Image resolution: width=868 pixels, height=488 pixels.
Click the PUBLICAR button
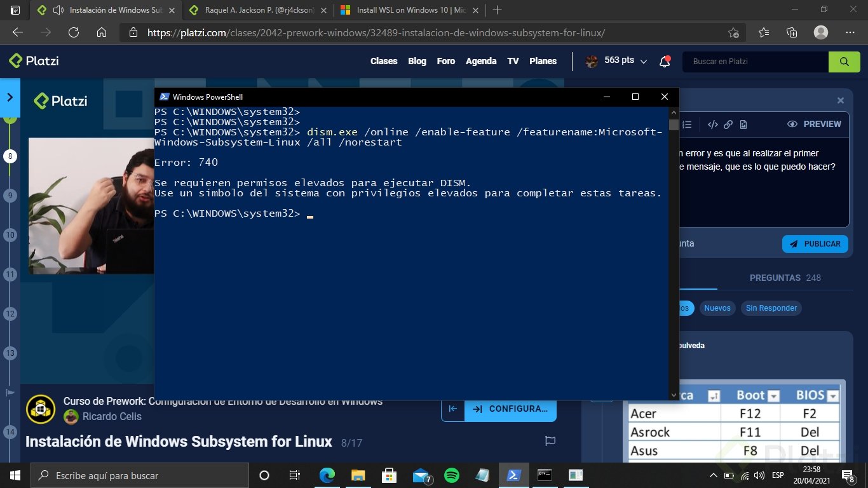point(815,244)
